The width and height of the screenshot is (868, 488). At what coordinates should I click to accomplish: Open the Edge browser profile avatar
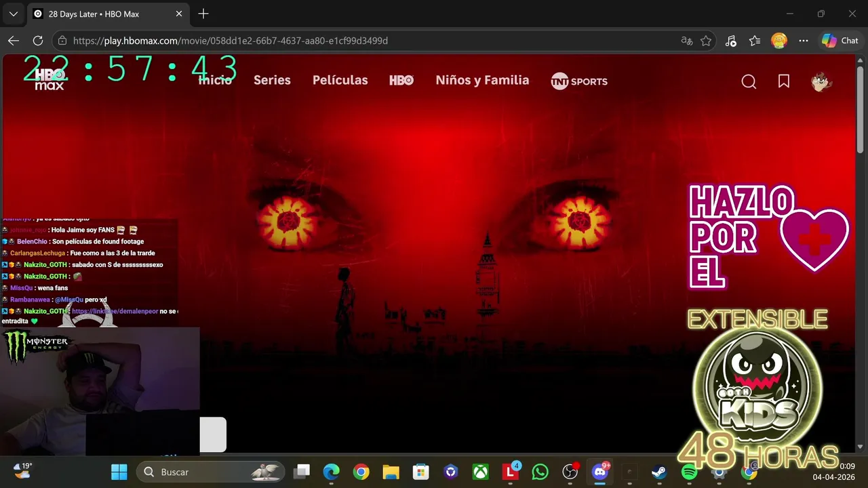tap(779, 41)
